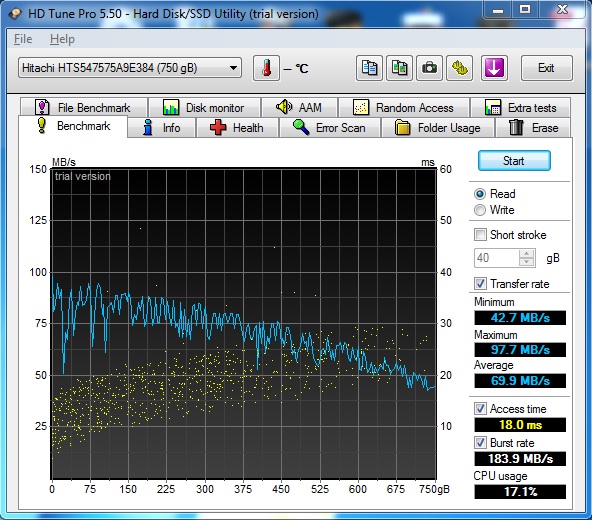Open the Help menu

[x=62, y=39]
